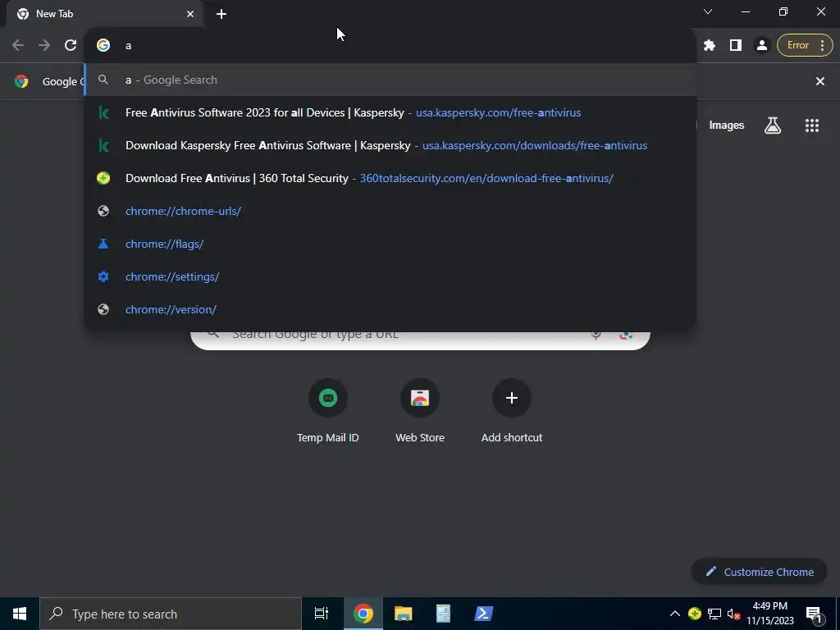840x630 pixels.
Task: Open the network tray icon
Action: tap(714, 614)
